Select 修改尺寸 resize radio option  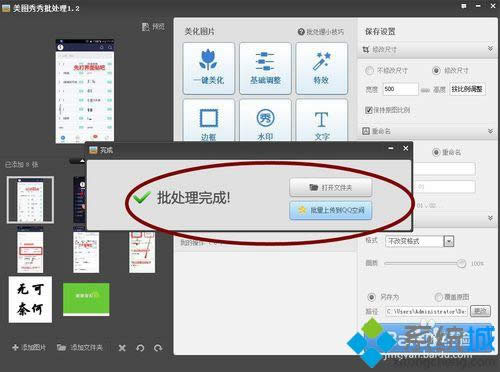click(436, 71)
